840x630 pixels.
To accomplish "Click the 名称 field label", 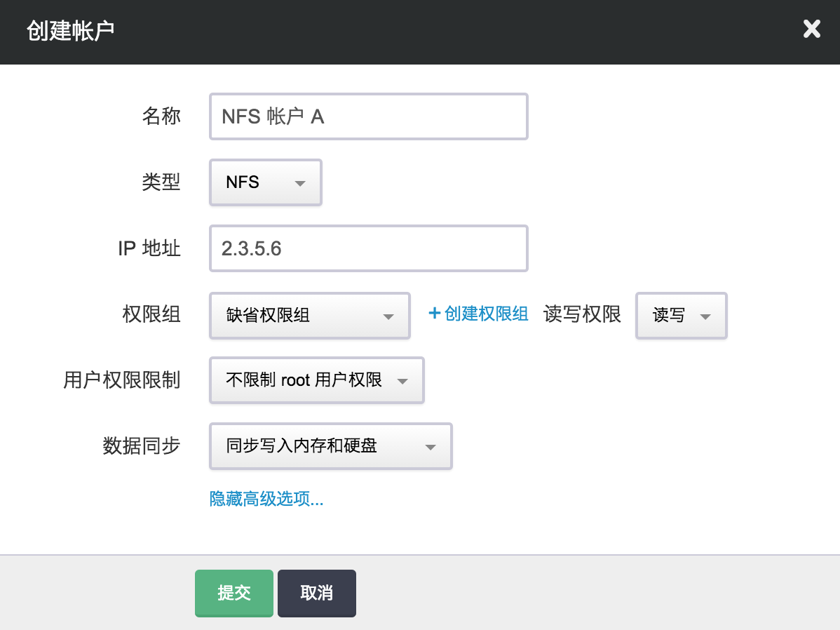I will coord(161,116).
